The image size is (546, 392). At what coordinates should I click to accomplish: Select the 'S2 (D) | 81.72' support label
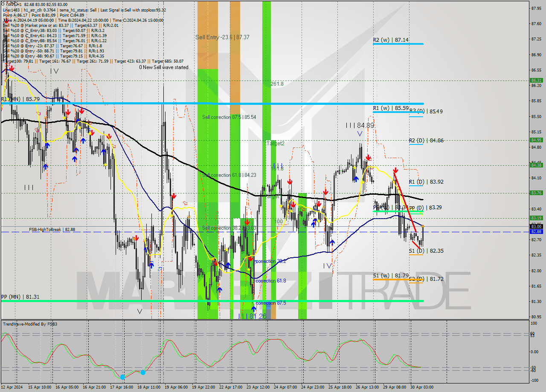click(426, 280)
